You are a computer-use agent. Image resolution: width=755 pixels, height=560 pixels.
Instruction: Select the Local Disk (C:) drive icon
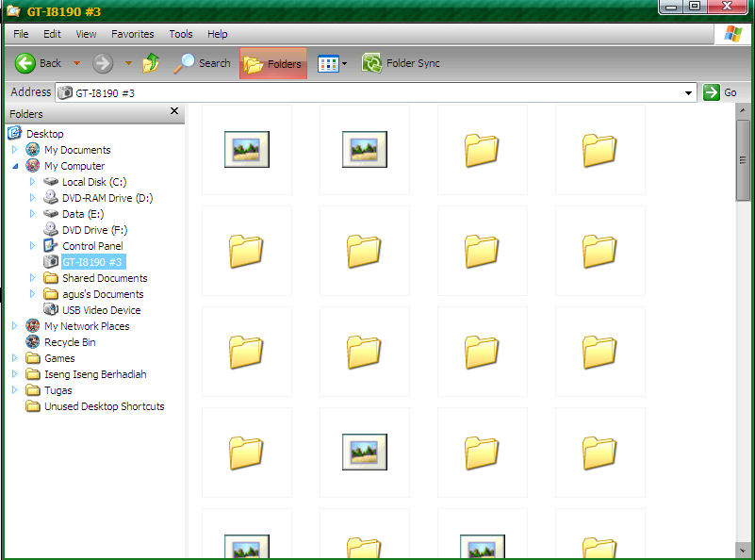click(x=51, y=182)
